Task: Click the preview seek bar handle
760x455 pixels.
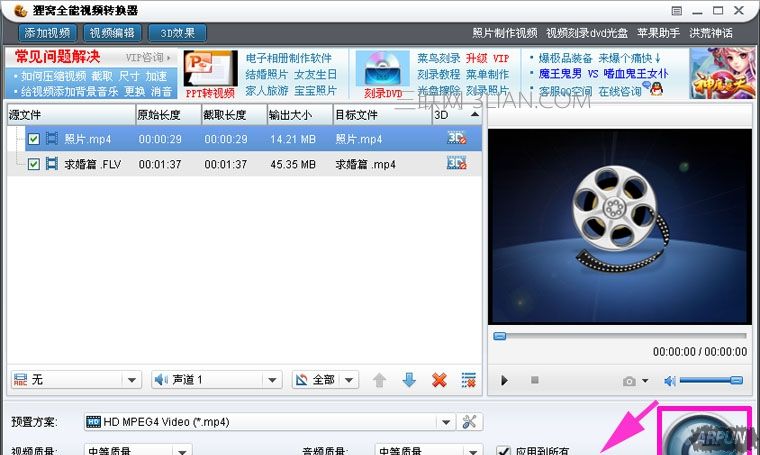Action: tap(500, 336)
